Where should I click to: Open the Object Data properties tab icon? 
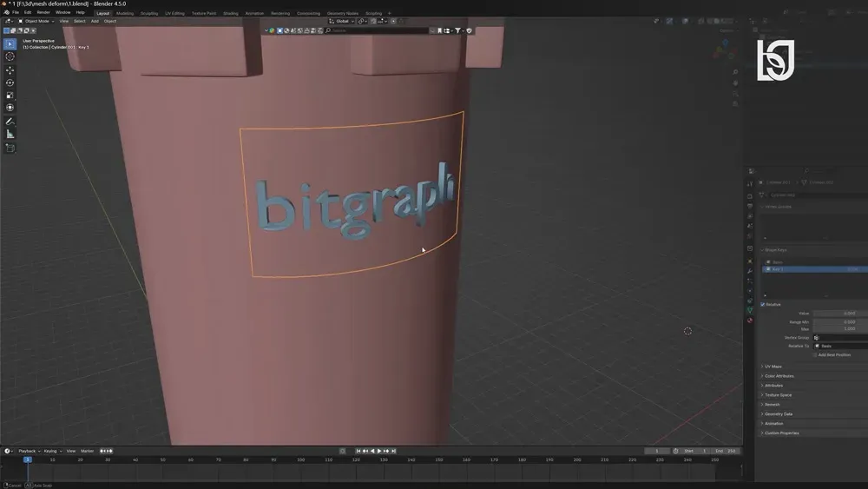[x=750, y=310]
